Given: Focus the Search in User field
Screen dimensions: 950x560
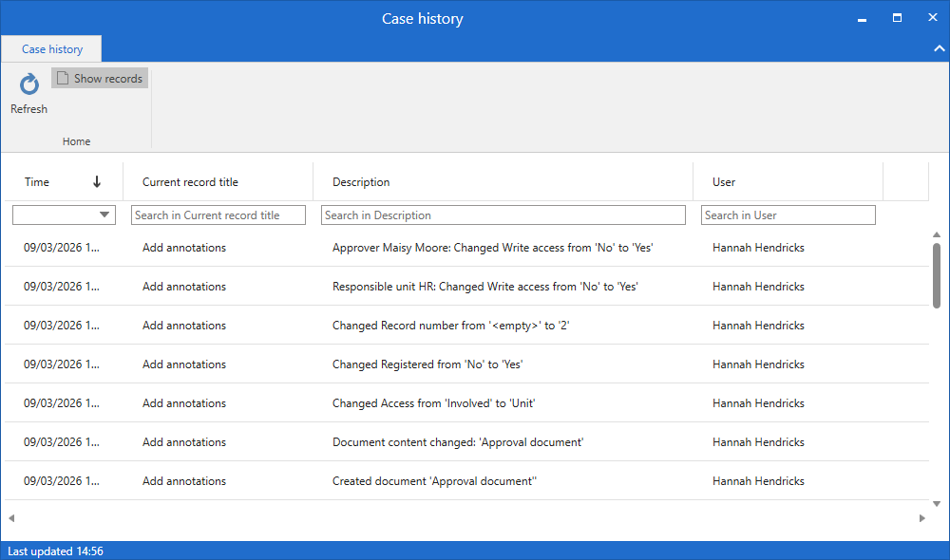Looking at the screenshot, I should click(788, 215).
